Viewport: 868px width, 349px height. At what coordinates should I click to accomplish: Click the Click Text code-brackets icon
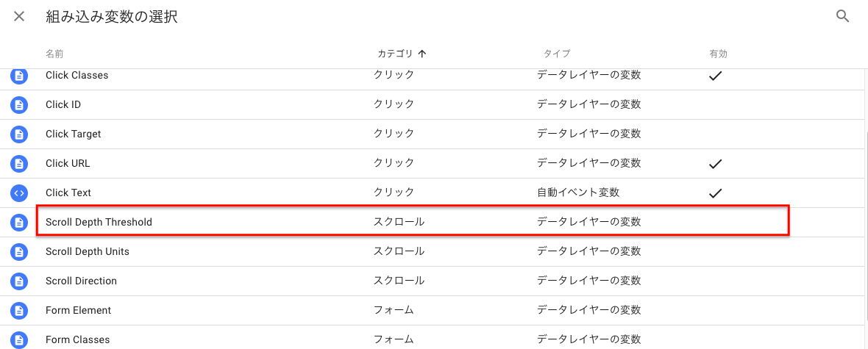point(19,193)
